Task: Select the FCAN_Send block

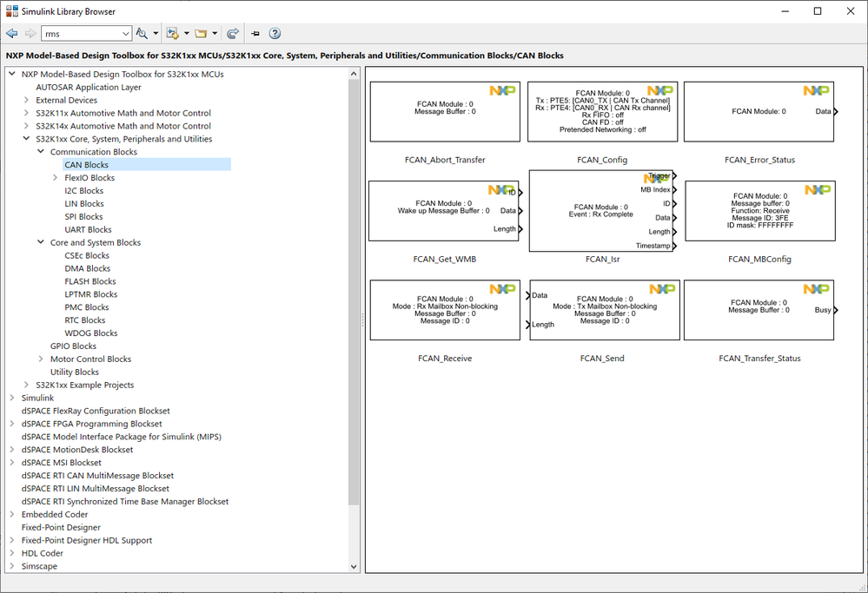Action: pyautogui.click(x=603, y=310)
